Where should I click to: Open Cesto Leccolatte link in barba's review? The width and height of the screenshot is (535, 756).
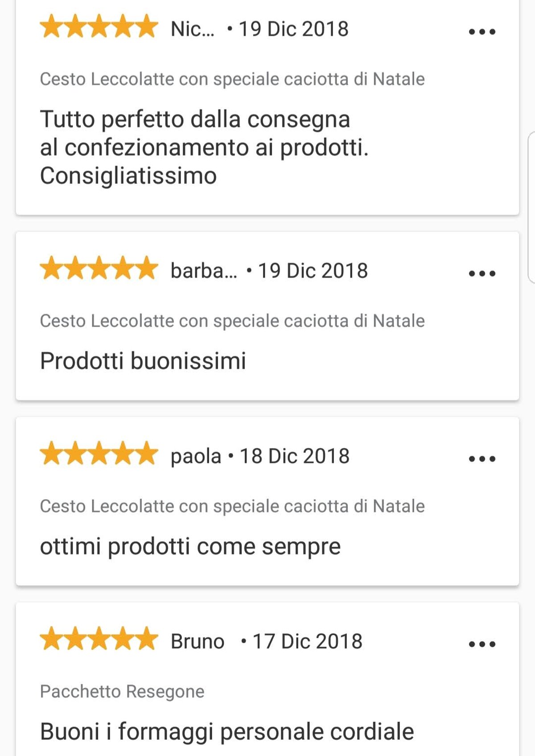(x=232, y=321)
